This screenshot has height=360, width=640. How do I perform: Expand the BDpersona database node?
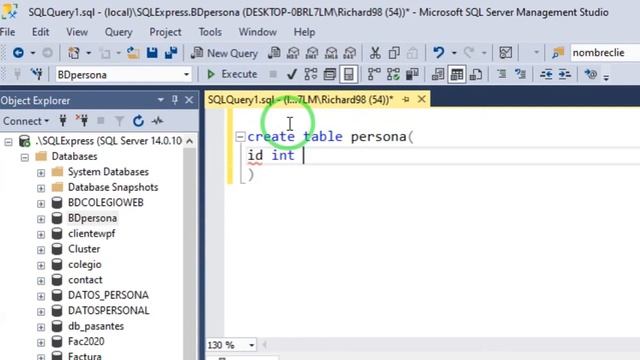tap(41, 219)
